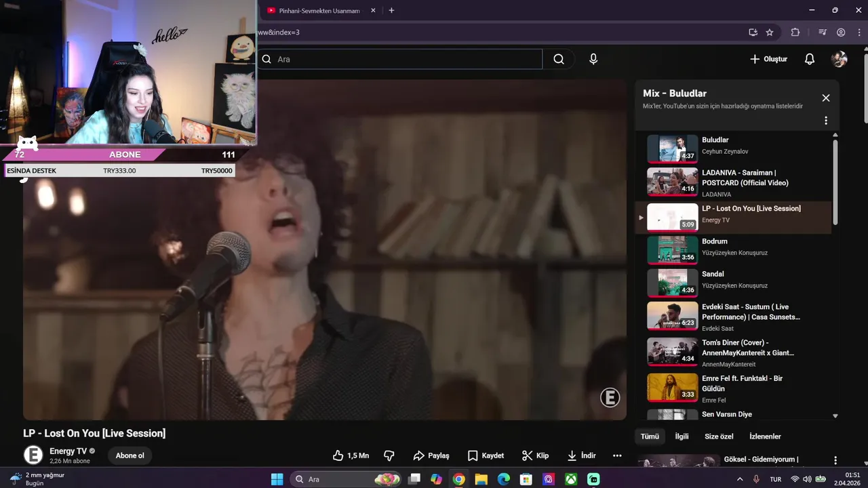Viewport: 868px width, 488px height.
Task: Open the YouTube account avatar menu
Action: 840,59
